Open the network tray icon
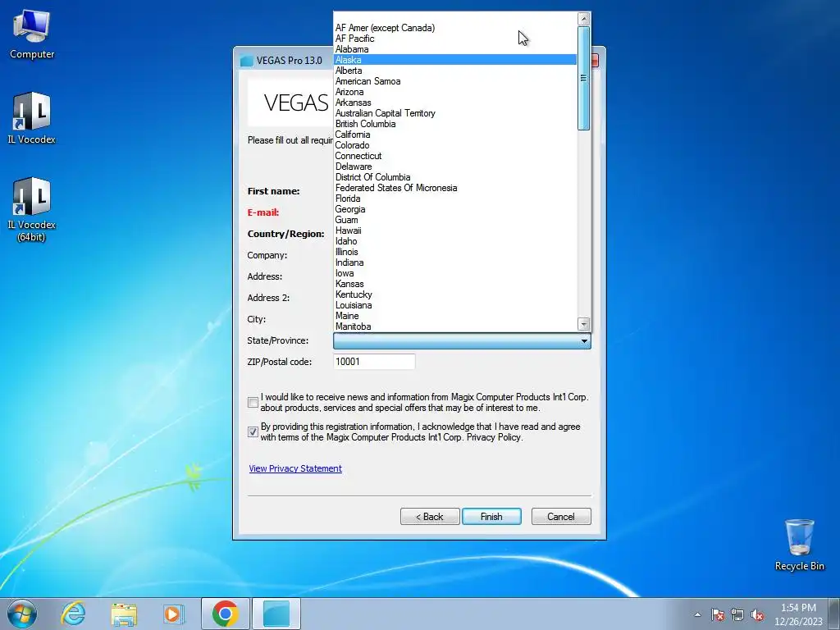Screen dimensions: 840x630 (x=737, y=614)
